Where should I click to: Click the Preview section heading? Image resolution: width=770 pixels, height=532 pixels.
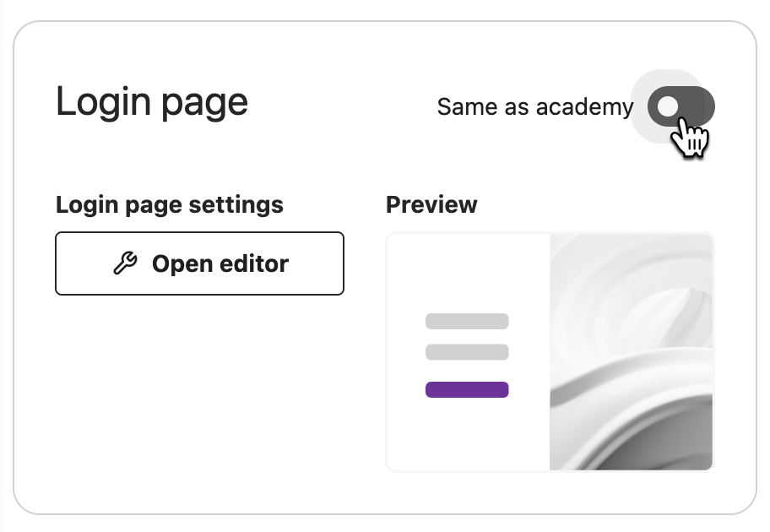[431, 204]
